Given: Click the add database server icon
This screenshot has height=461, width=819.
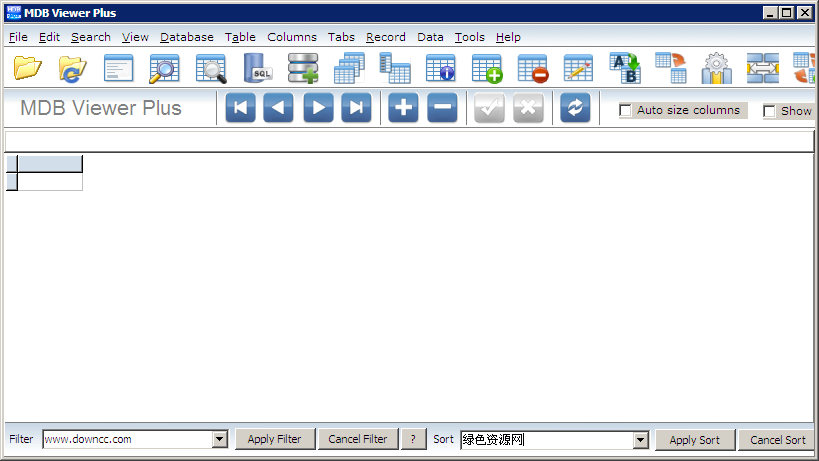Looking at the screenshot, I should tap(303, 68).
